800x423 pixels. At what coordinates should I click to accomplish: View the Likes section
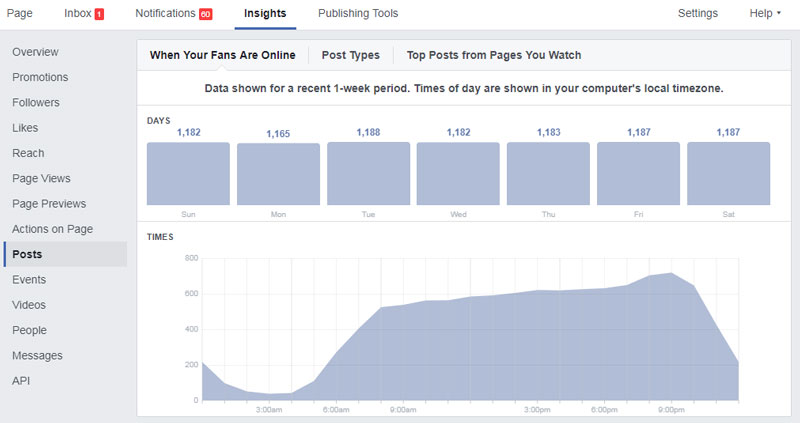tap(25, 128)
